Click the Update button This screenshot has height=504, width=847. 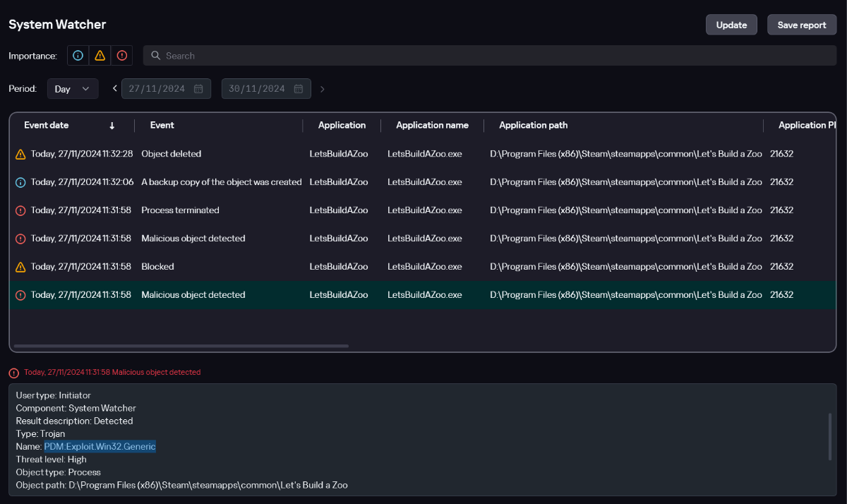(x=731, y=25)
